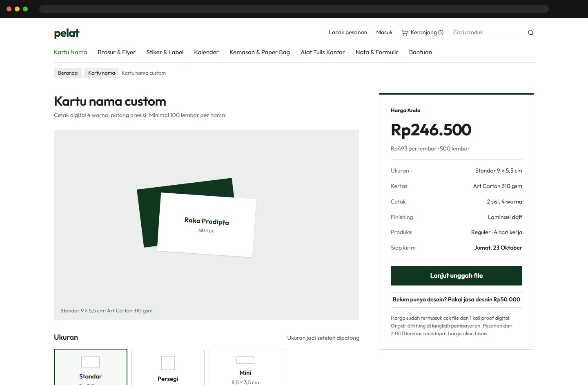This screenshot has height=385, width=588.
Task: Open the Kartu nama breadcrumb
Action: coord(102,73)
